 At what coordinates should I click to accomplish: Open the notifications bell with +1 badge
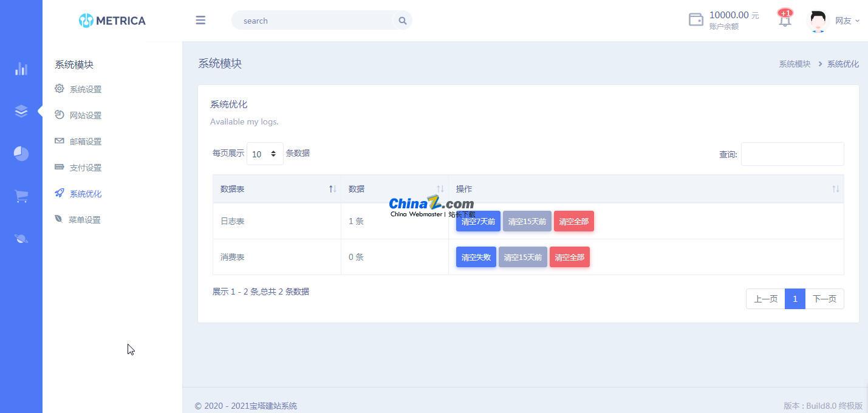tap(785, 20)
